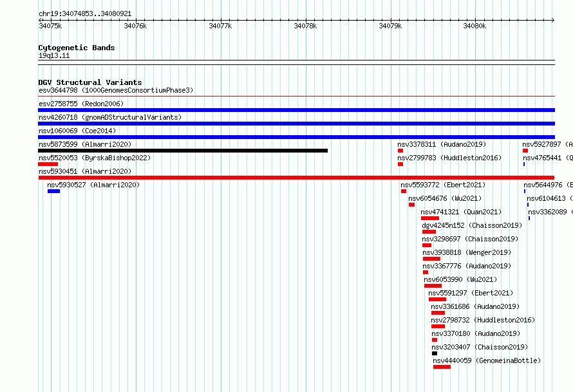Click the nsv6104613 variant label
Screen dimensions: 573x392
tap(550, 198)
